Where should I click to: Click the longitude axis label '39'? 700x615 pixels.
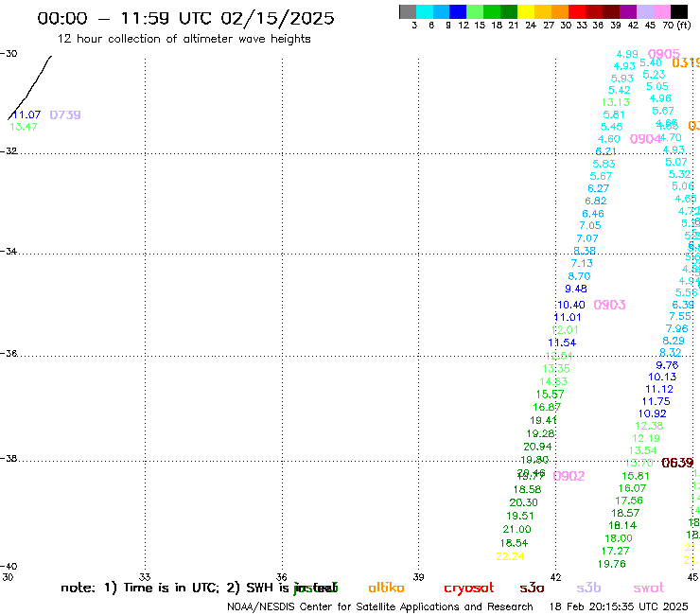tap(418, 577)
